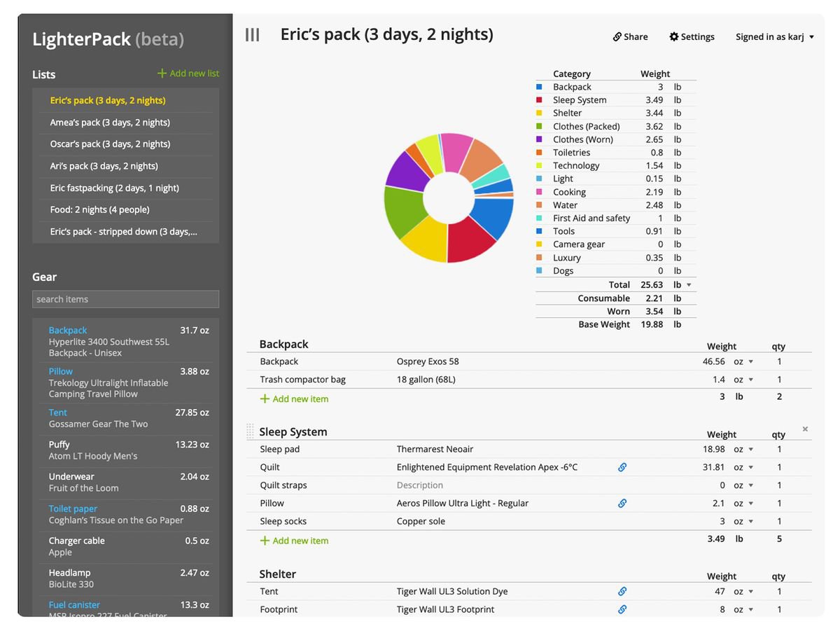
Task: Click Clothes (Packed) green color swatch
Action: click(x=539, y=126)
